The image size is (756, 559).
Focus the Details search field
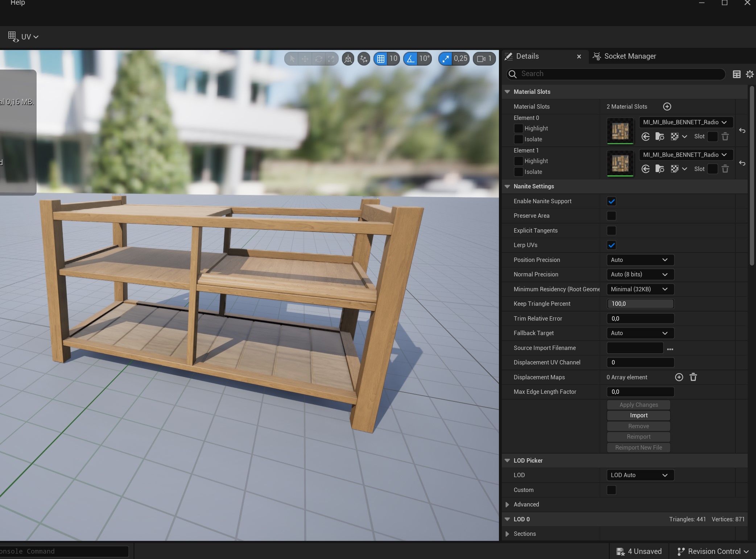click(616, 74)
